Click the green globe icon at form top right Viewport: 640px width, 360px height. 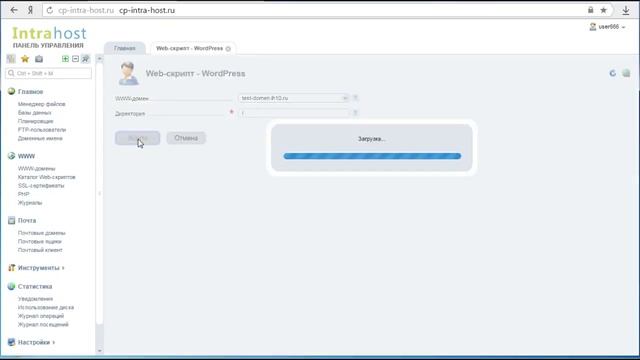(626, 73)
